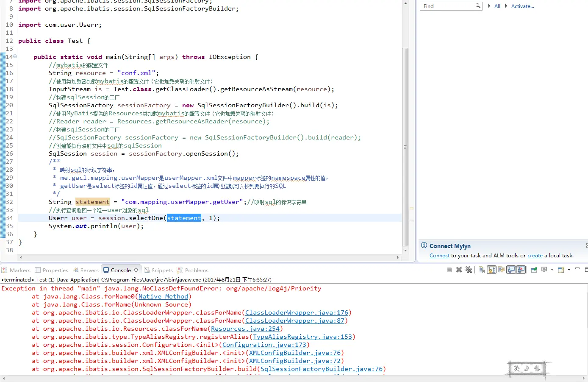Open the Native Method stack trace link
The height and width of the screenshot is (382, 588).
(163, 296)
